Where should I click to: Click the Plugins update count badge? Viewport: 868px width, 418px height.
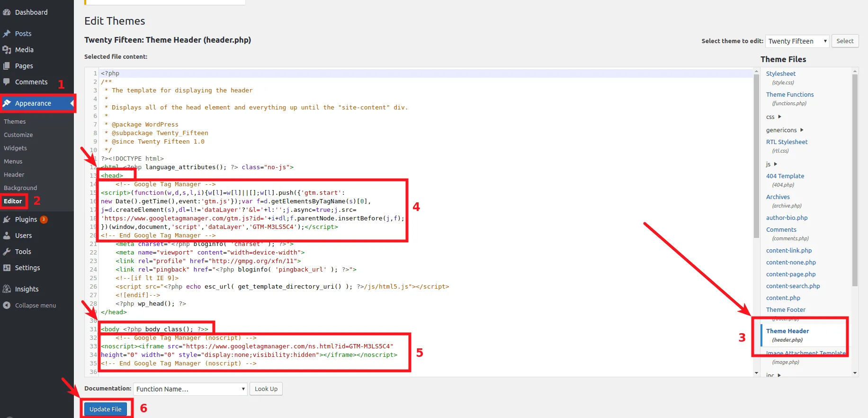tap(44, 219)
